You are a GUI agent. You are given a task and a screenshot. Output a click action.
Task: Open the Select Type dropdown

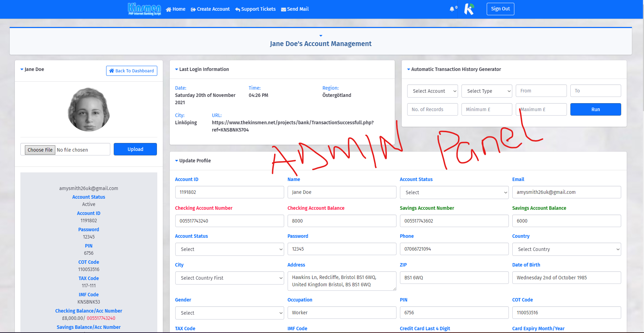[487, 91]
